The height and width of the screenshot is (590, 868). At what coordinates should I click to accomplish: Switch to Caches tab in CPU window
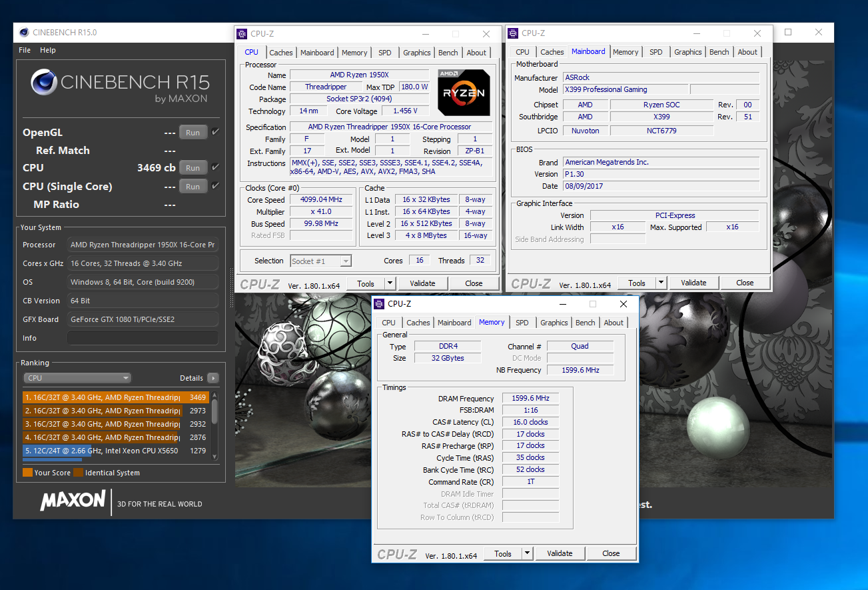[x=281, y=53]
